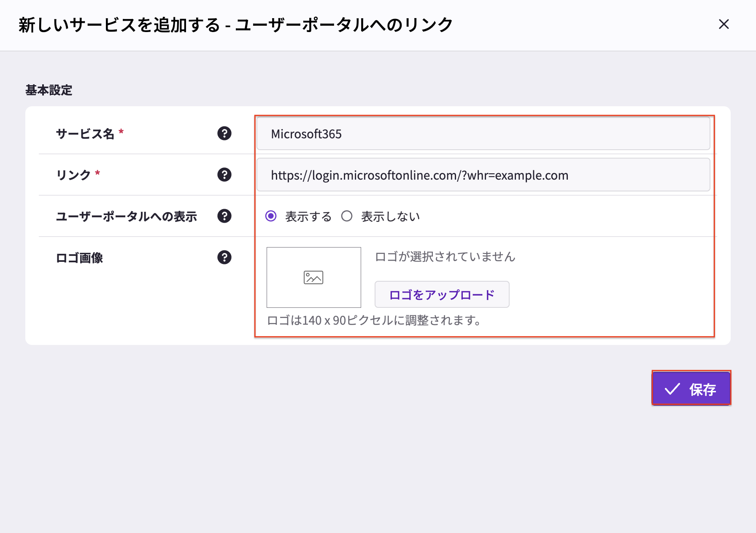Click the サービス名 label
The width and height of the screenshot is (756, 533).
click(85, 134)
